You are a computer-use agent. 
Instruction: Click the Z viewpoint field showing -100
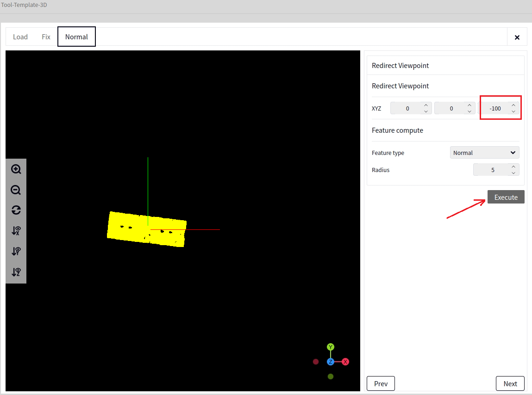499,108
